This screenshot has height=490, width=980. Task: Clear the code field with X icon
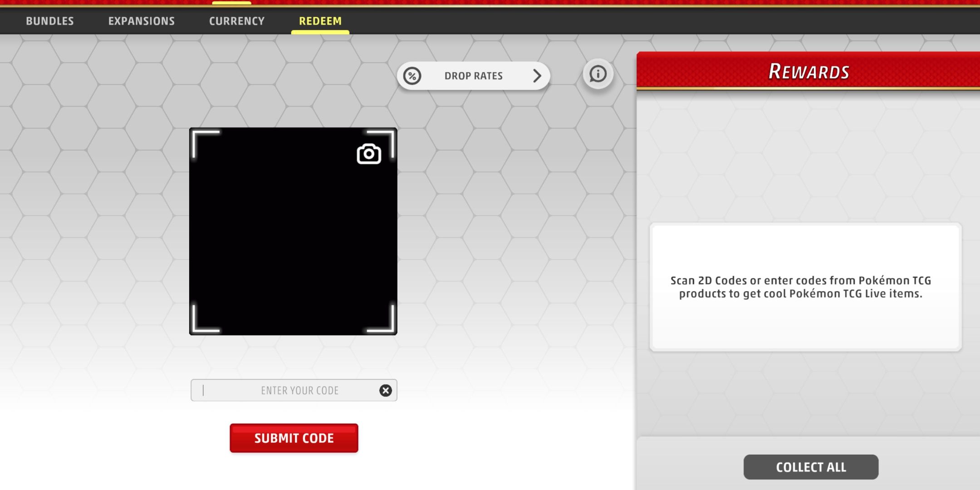tap(386, 390)
